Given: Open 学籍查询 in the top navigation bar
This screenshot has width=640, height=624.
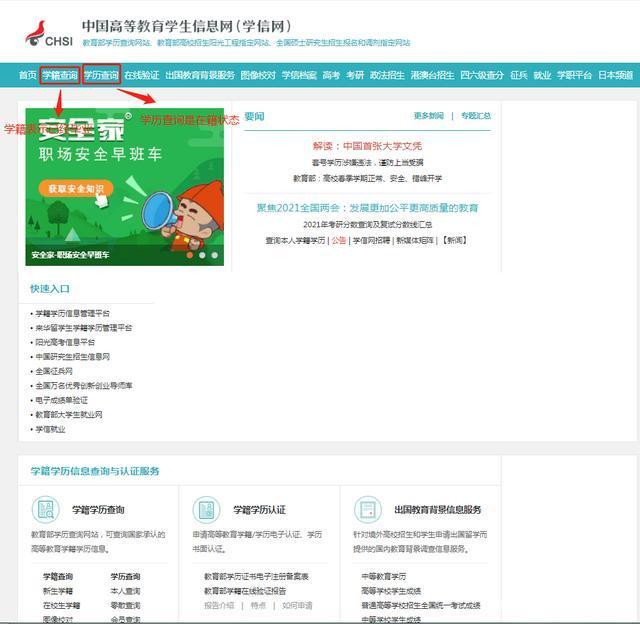Looking at the screenshot, I should pos(60,75).
